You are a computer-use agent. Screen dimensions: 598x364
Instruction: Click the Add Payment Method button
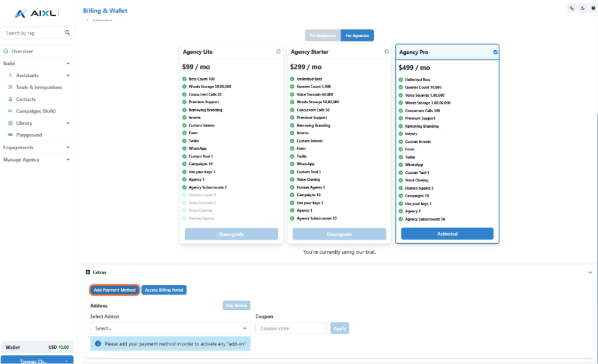[x=114, y=290]
